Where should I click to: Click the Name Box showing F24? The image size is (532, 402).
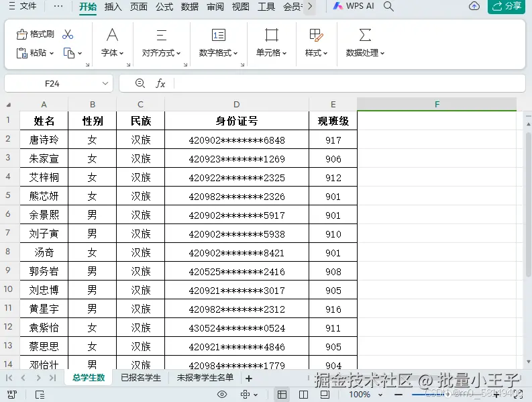pyautogui.click(x=52, y=83)
